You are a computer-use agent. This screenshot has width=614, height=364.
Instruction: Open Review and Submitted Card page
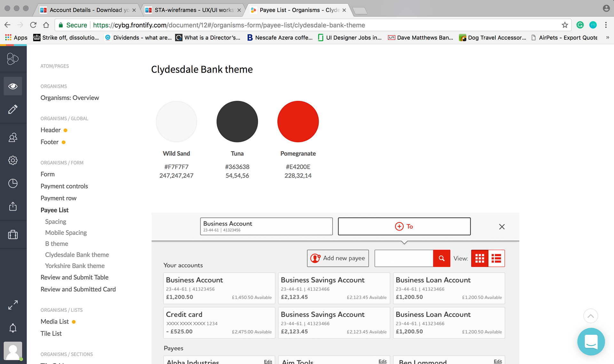78,289
